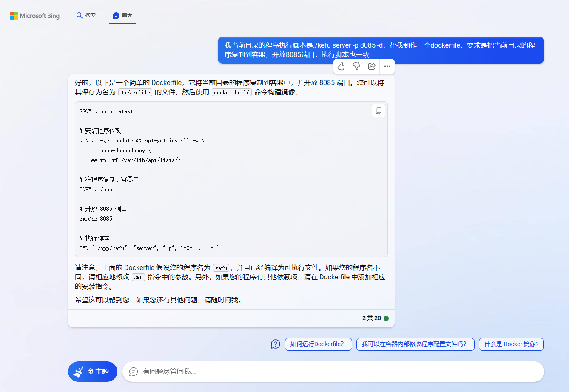Click the libsome-dependency code line
This screenshot has height=392, width=569.
point(121,151)
